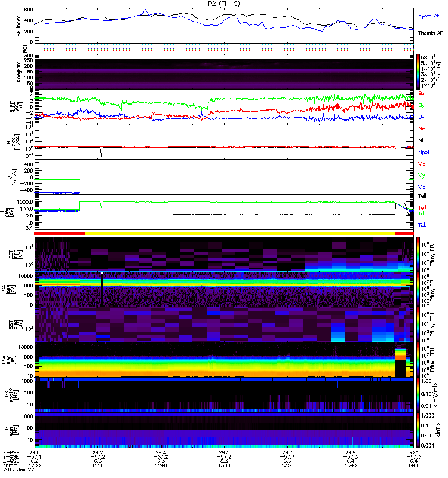Click the yellow segment of the status bar
Image resolution: width=448 pixels, height=478 pixels.
pos(240,234)
